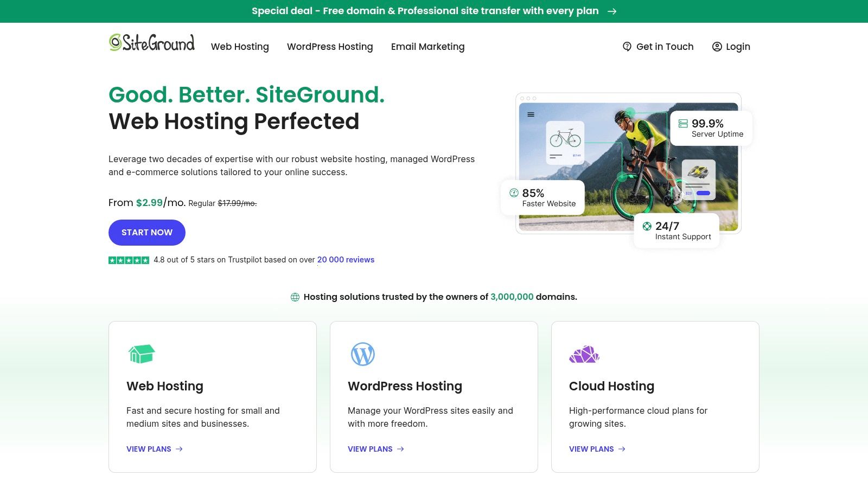Click the 'Web Hosting Perfected' heading
This screenshot has height=488, width=868.
[234, 121]
